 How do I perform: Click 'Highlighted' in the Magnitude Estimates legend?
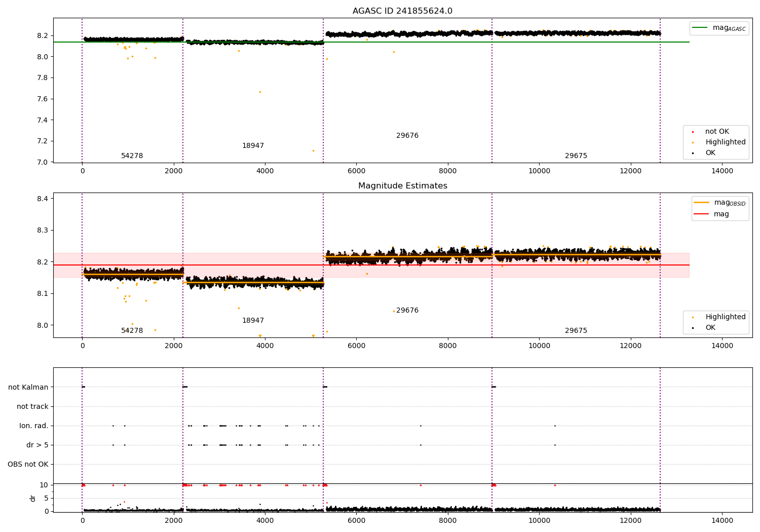[726, 317]
